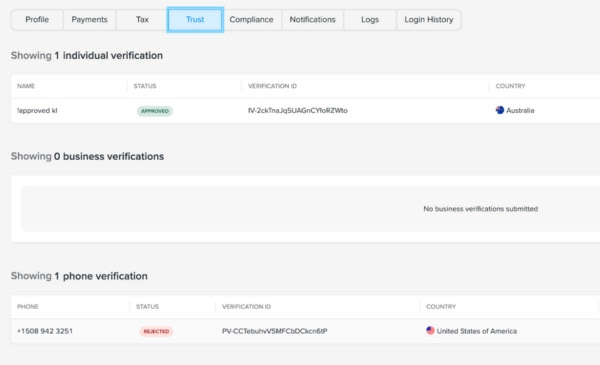Click the green APPROVED status badge
The height and width of the screenshot is (365, 600).
[155, 111]
